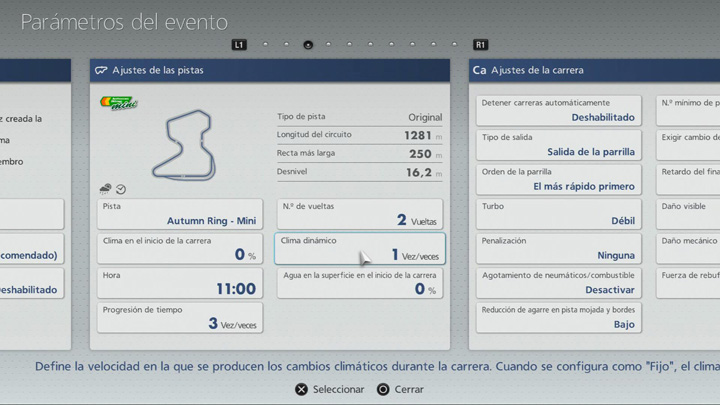Toggle Agotamiento de neumáticos/combustible option
The image size is (720, 405).
coord(558,282)
